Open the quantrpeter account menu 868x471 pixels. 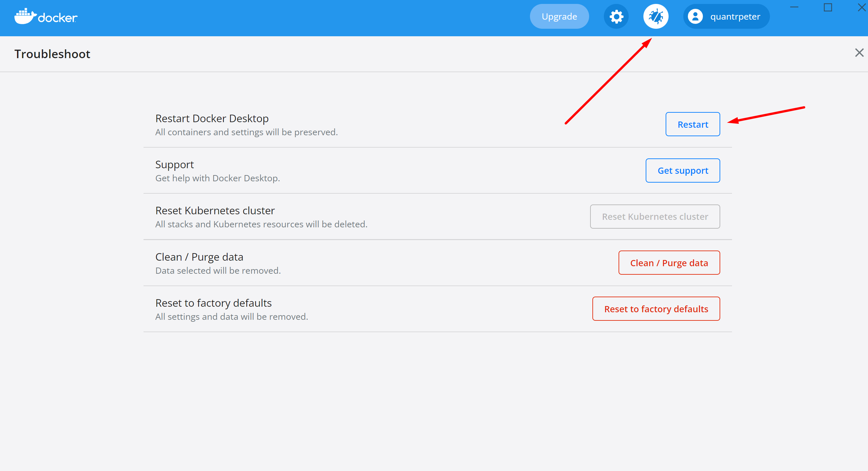(x=726, y=17)
